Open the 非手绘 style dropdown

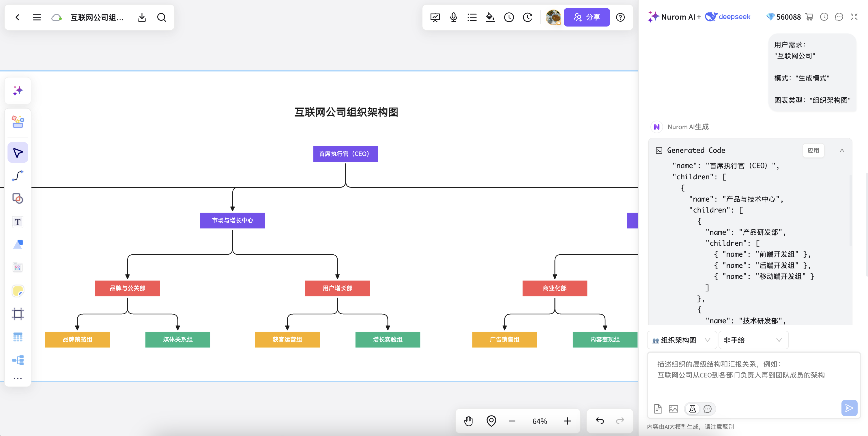753,340
